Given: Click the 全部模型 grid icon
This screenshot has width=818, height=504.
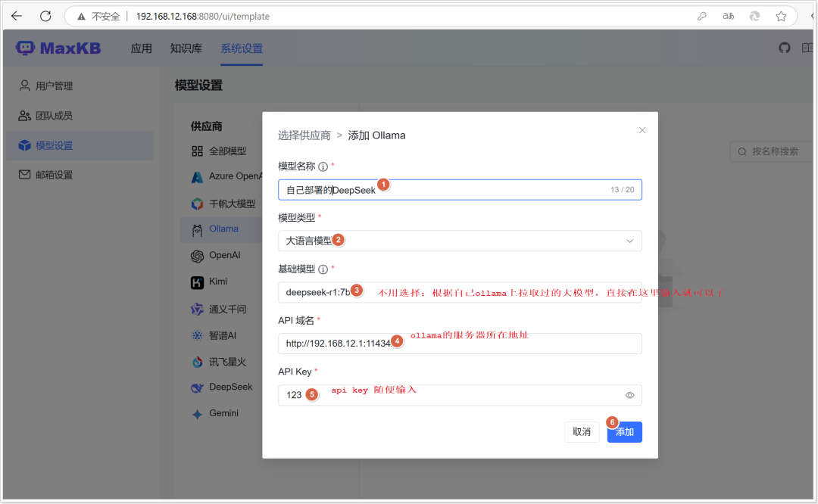Looking at the screenshot, I should (x=197, y=151).
